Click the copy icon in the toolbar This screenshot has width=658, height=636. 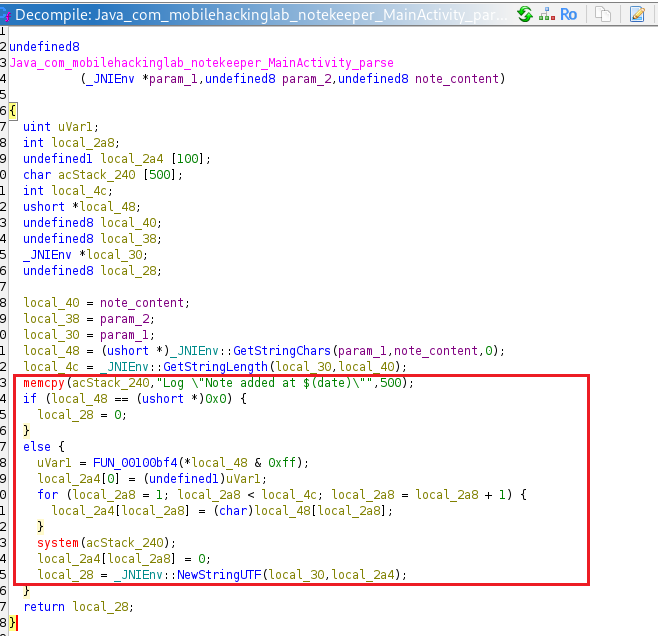pos(603,14)
